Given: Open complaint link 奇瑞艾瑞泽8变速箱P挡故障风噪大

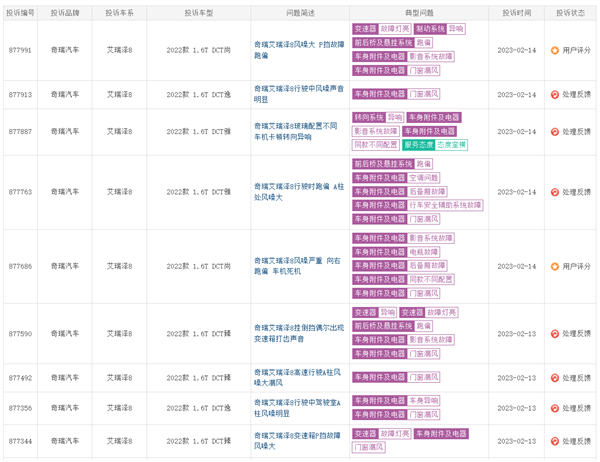Looking at the screenshot, I should point(297,441).
